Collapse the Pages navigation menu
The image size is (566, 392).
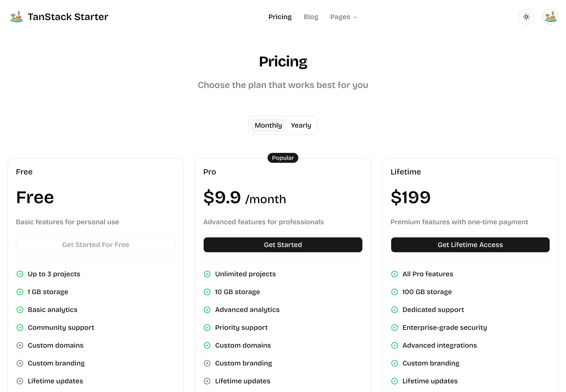tap(344, 17)
